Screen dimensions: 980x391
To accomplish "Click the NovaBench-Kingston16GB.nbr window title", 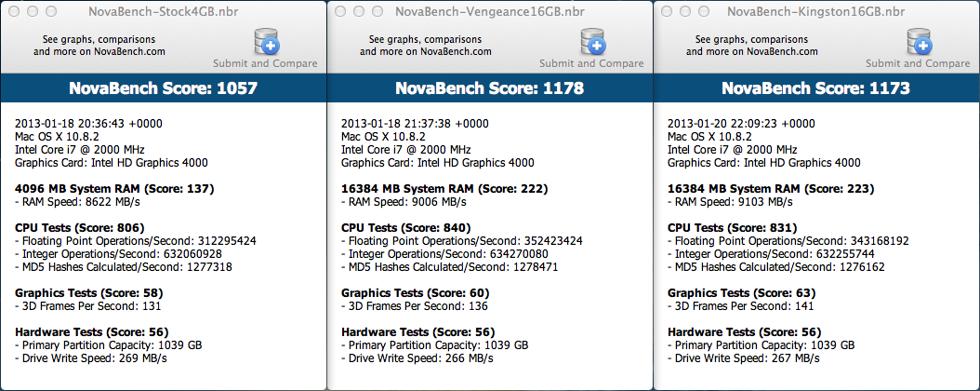I will click(x=815, y=11).
